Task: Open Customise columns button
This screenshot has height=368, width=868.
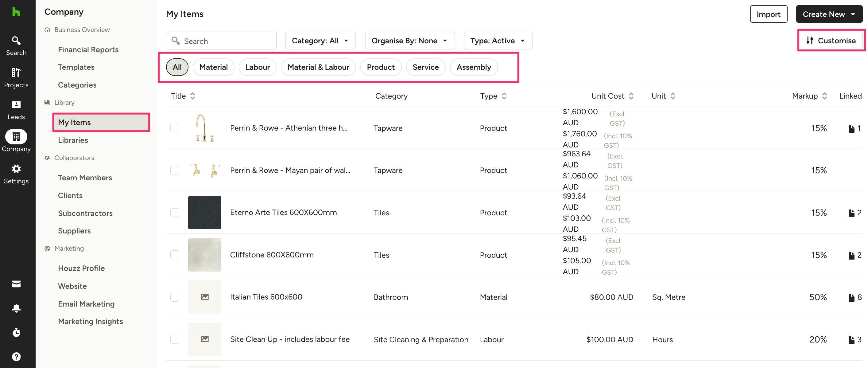Action: click(x=831, y=41)
